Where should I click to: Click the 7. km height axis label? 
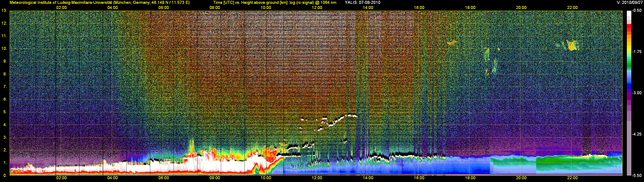coord(5,87)
